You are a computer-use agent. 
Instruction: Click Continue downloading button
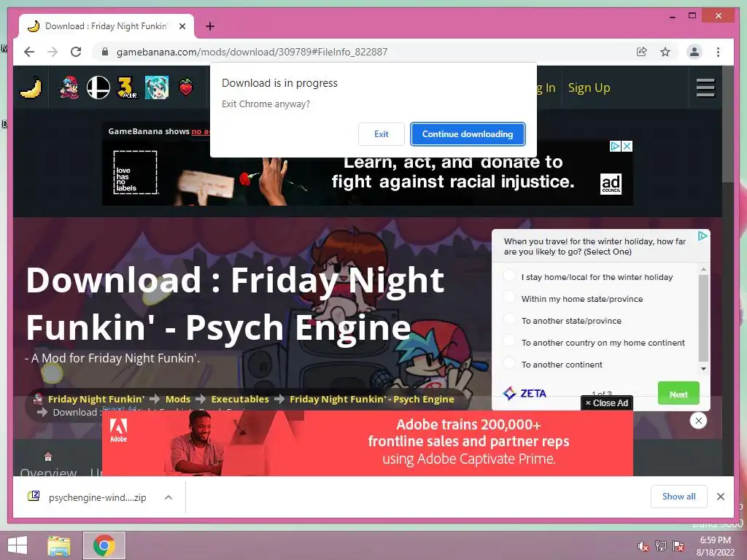468,134
